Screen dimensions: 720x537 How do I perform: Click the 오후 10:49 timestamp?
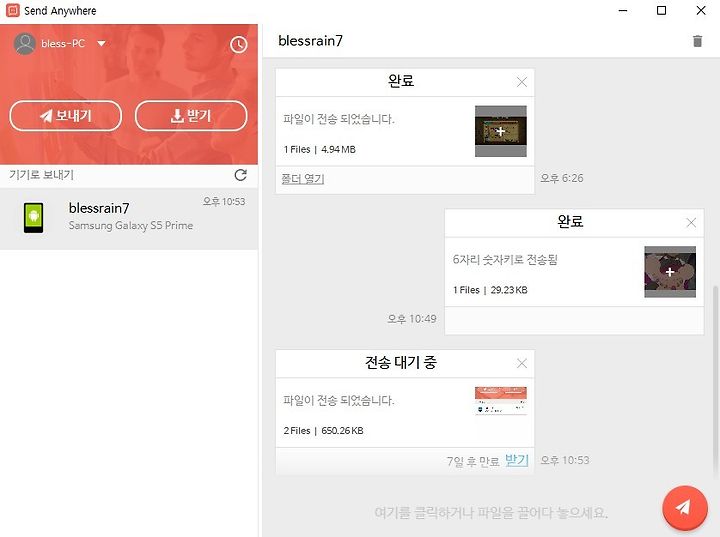412,319
